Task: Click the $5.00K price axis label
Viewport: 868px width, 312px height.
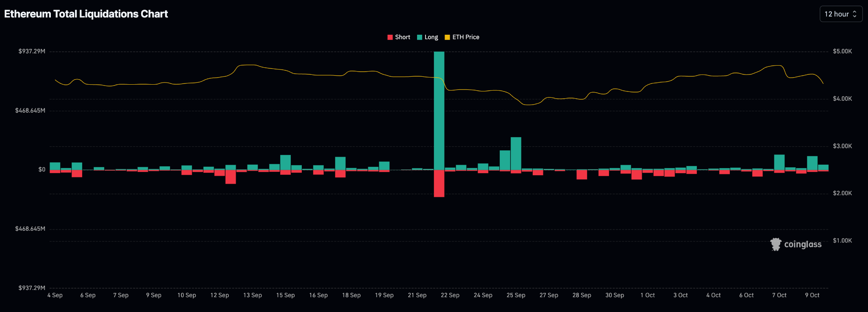Action: (842, 51)
